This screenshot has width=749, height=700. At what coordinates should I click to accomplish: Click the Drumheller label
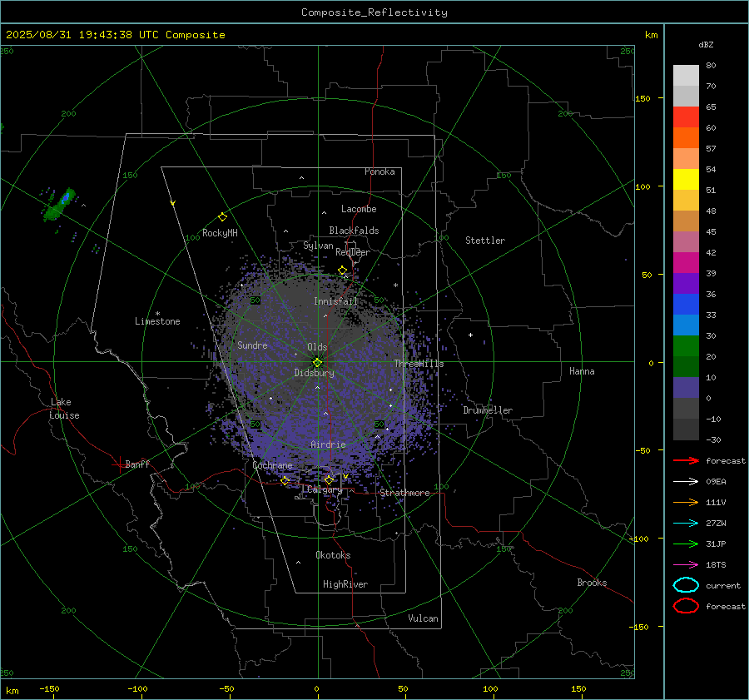pyautogui.click(x=488, y=410)
